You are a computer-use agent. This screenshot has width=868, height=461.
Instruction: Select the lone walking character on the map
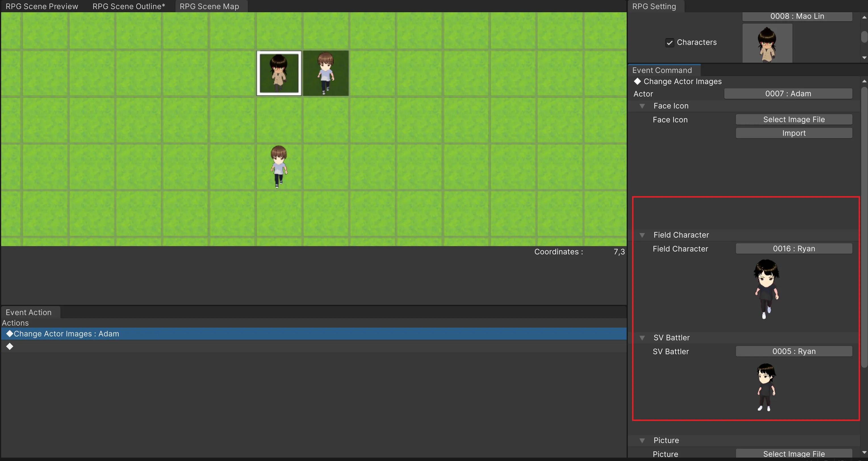coord(279,166)
